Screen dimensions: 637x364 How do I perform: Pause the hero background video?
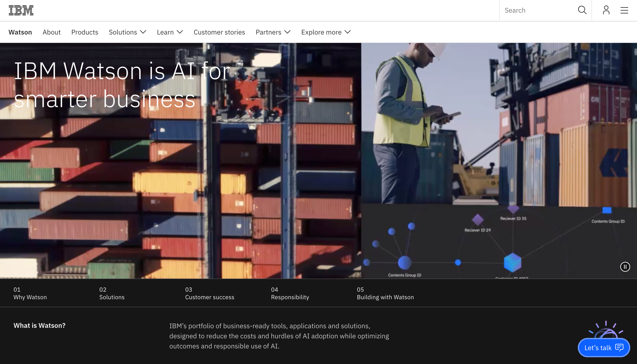click(625, 267)
